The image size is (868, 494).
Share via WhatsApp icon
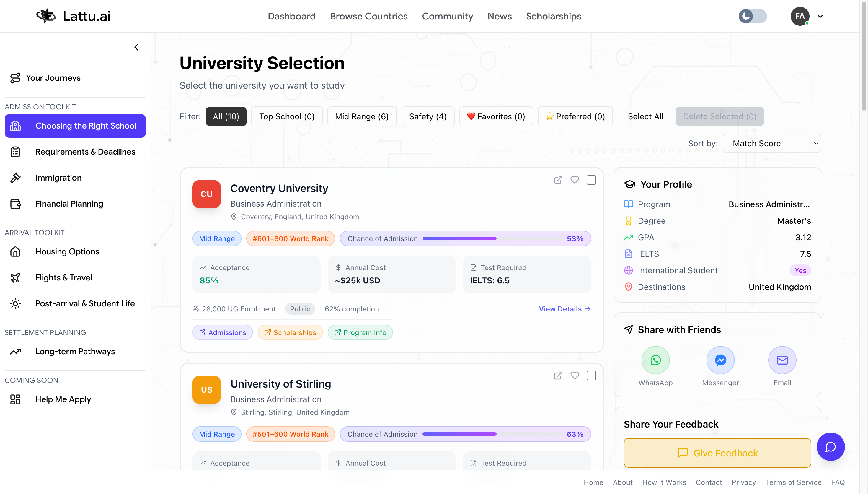(x=655, y=360)
